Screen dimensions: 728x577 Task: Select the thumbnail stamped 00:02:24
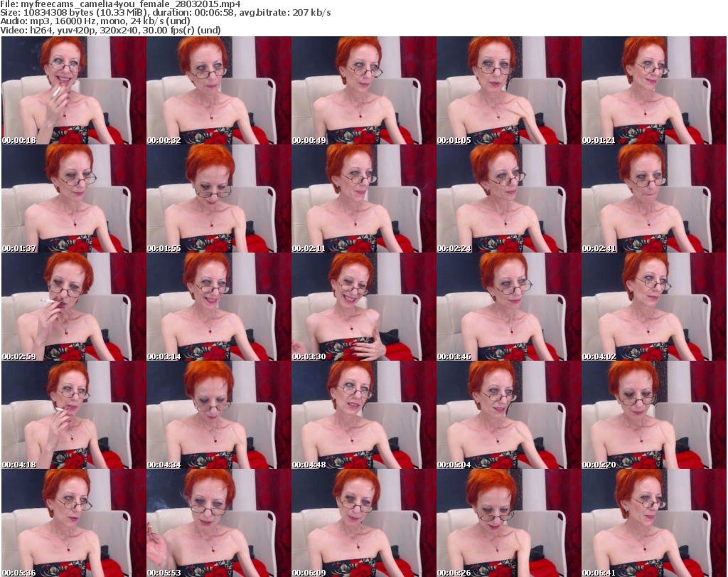click(508, 198)
